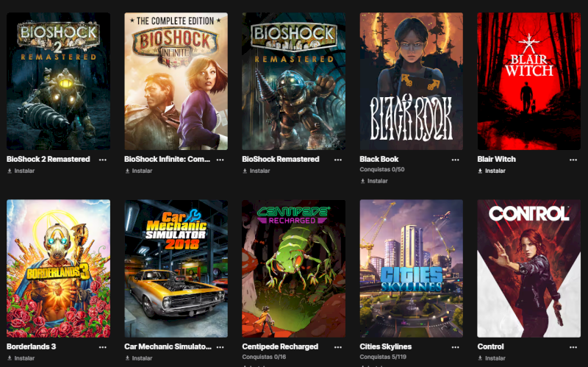Install BioShock 2 Remastered
588x367 pixels.
[21, 171]
